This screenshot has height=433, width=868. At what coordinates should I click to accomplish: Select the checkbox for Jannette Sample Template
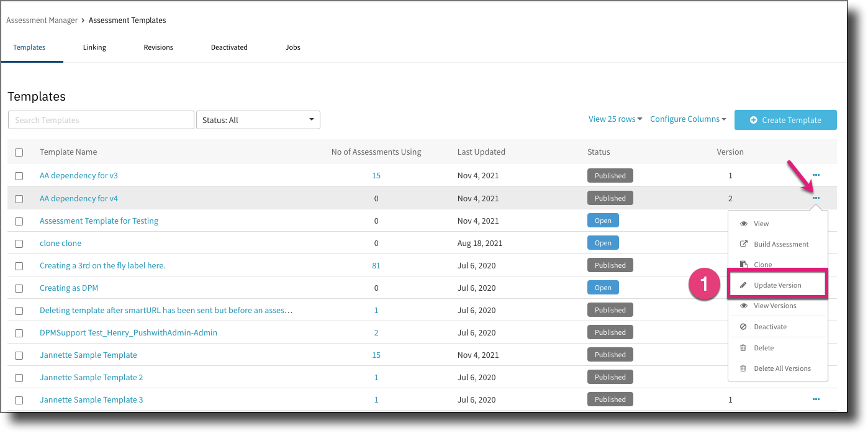pyautogui.click(x=19, y=355)
